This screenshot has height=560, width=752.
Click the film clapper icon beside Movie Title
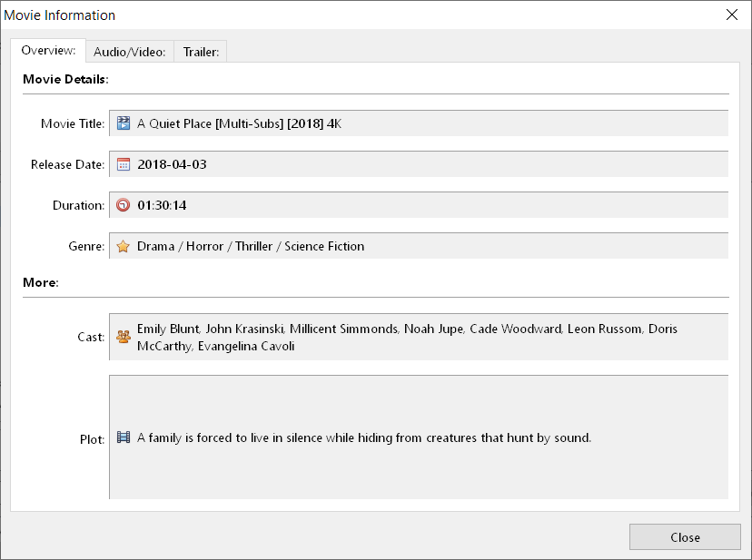click(x=123, y=123)
